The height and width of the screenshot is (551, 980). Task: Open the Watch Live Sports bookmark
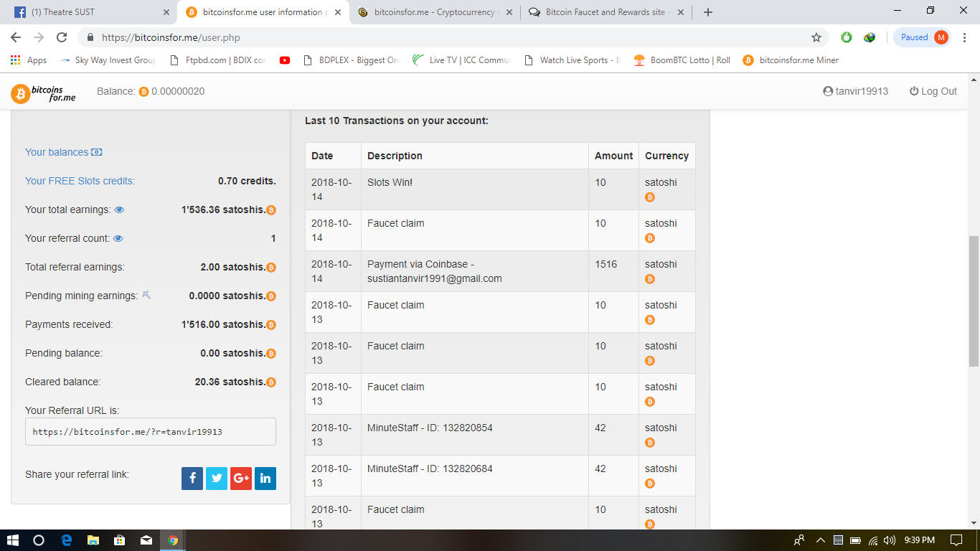coord(572,60)
